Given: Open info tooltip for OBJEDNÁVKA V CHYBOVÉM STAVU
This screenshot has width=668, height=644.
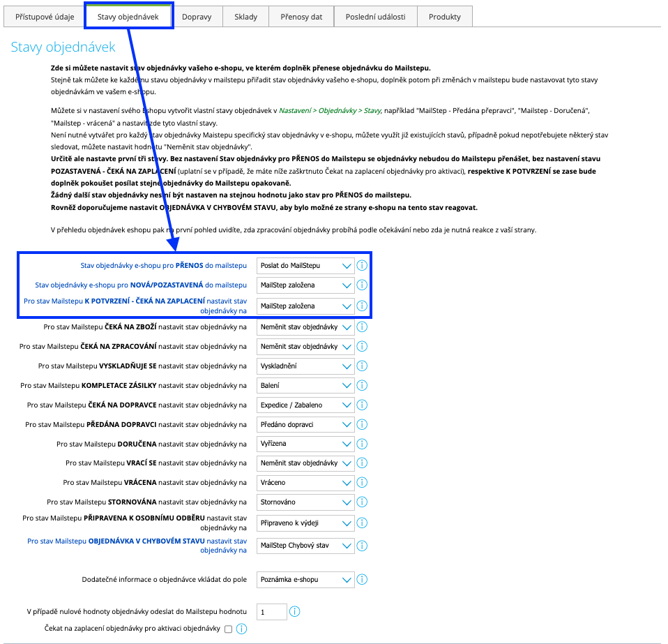Looking at the screenshot, I should [362, 546].
